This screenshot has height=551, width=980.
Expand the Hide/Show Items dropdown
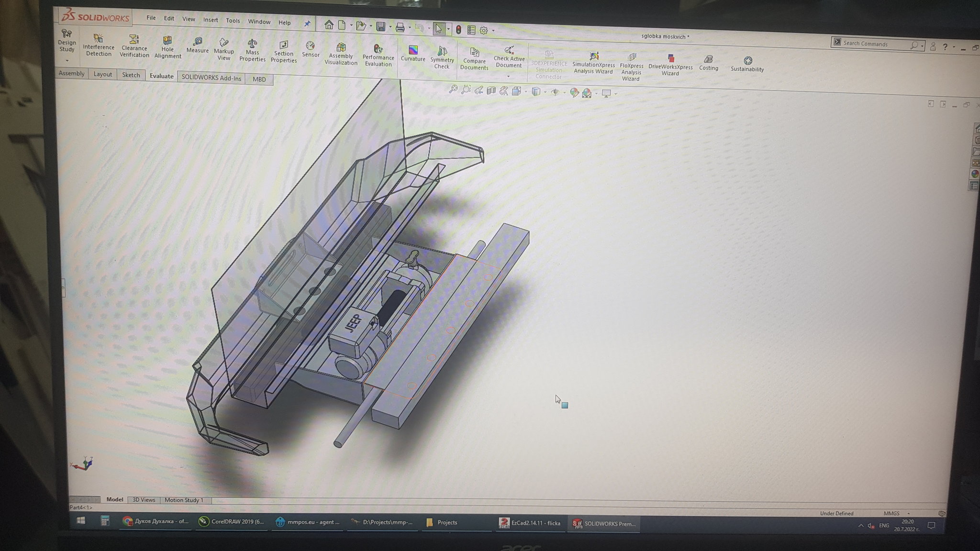[564, 92]
